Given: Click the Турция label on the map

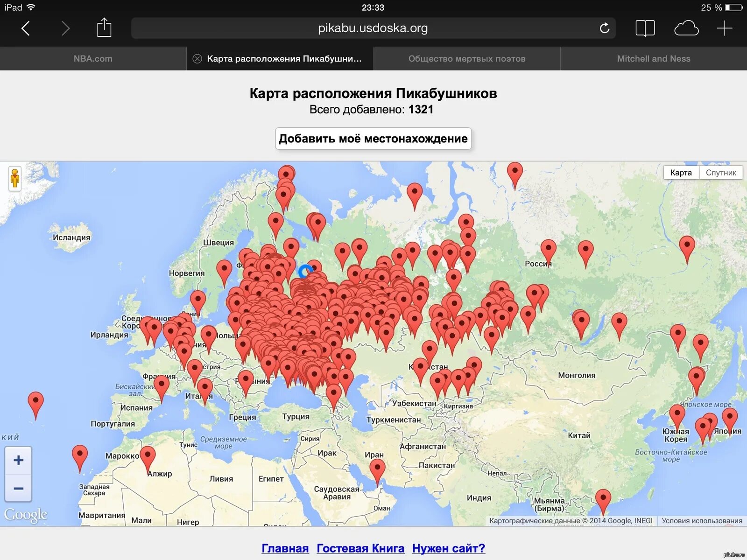Looking at the screenshot, I should click(x=296, y=417).
